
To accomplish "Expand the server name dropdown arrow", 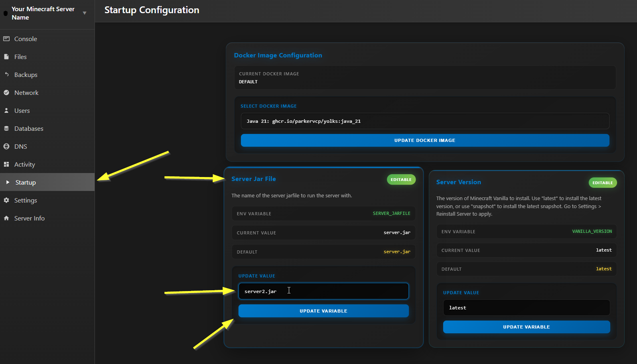I will pyautogui.click(x=85, y=13).
